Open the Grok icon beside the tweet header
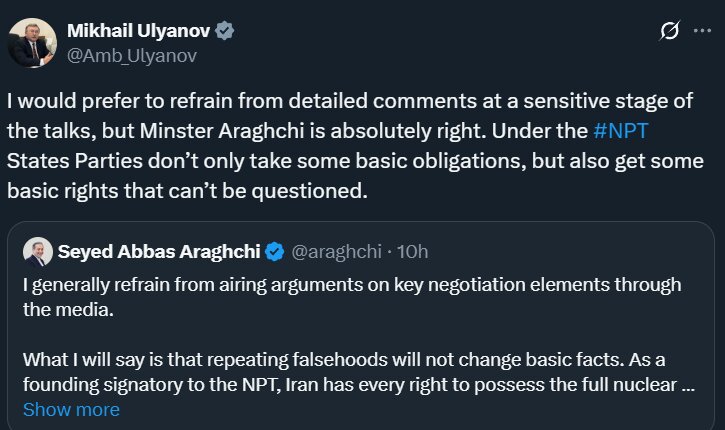 pyautogui.click(x=671, y=32)
